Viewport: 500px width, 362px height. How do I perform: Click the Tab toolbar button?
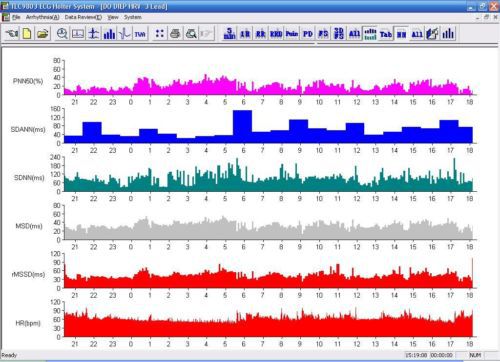(x=386, y=34)
